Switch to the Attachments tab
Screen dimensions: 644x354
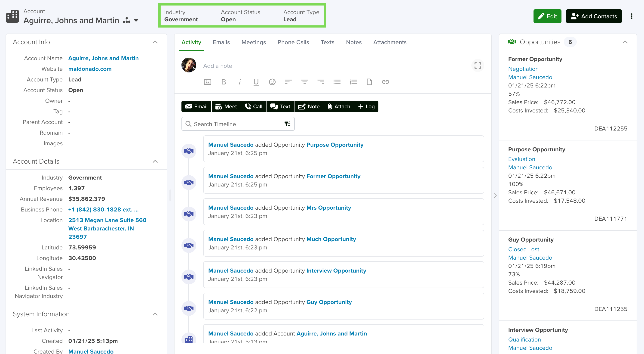[390, 42]
